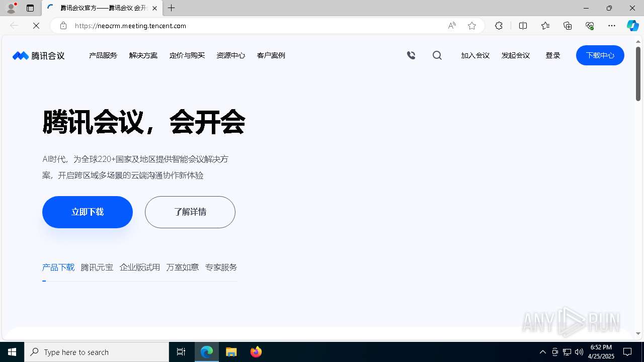Open Settings and more ellipsis menu
This screenshot has height=362, width=644.
pyautogui.click(x=612, y=26)
